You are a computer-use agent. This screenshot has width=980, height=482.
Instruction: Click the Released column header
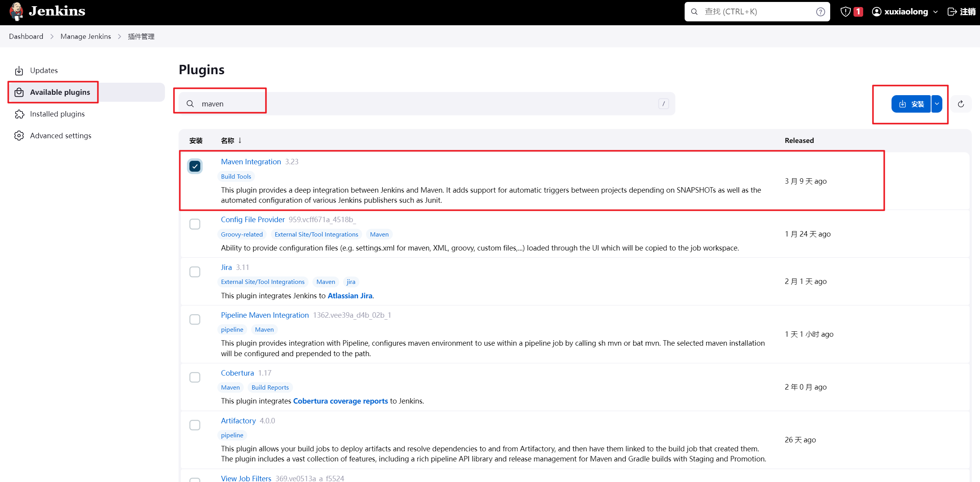click(x=799, y=140)
